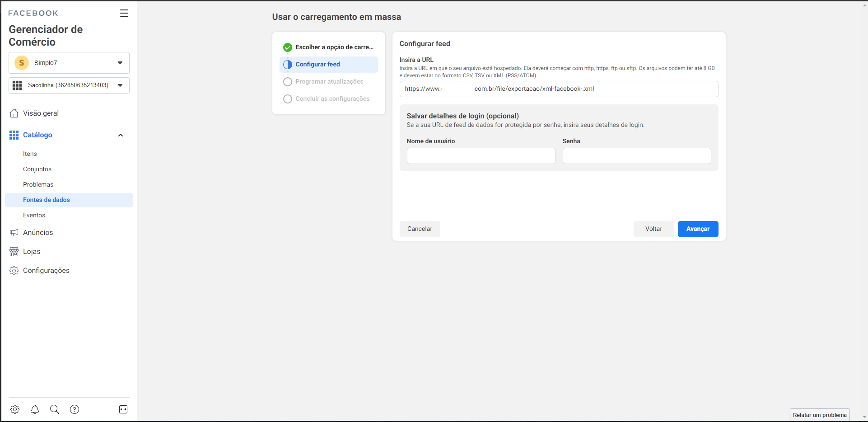Image resolution: width=868 pixels, height=422 pixels.
Task: Click the Nome de usuário input field
Action: [x=481, y=156]
